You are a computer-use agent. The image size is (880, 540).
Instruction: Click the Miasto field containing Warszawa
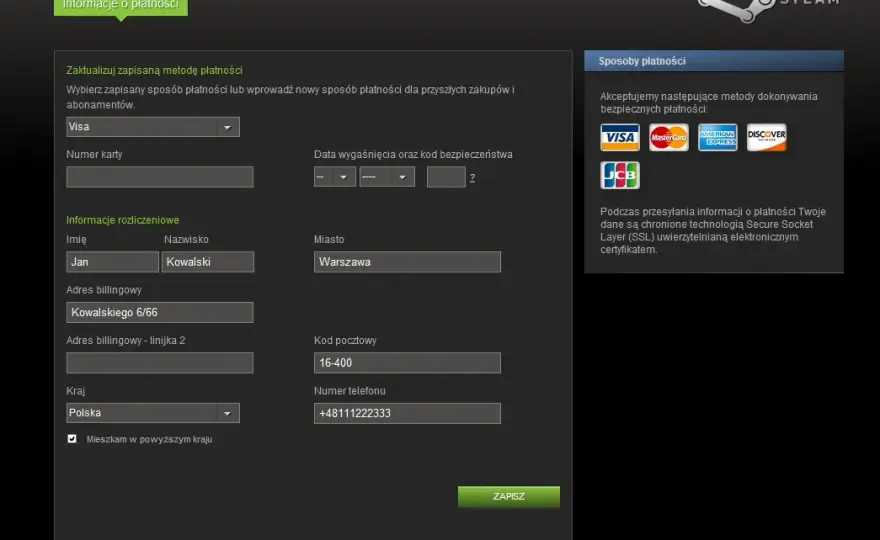point(407,262)
